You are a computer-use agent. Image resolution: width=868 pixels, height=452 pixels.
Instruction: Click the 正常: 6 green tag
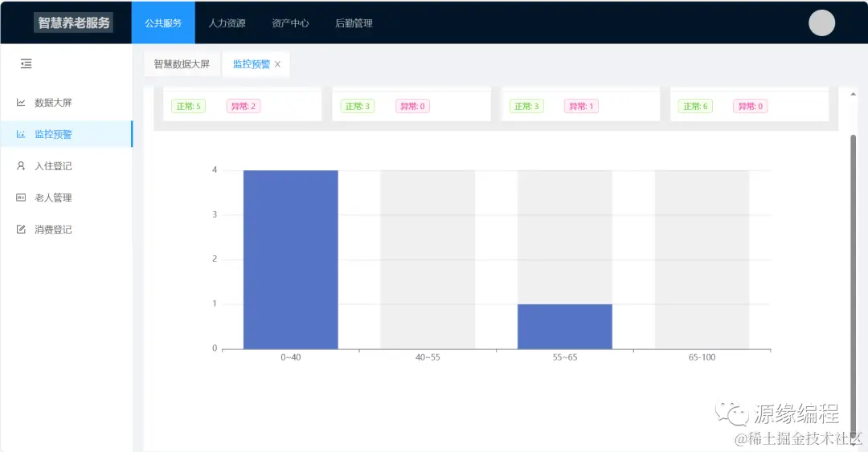695,106
